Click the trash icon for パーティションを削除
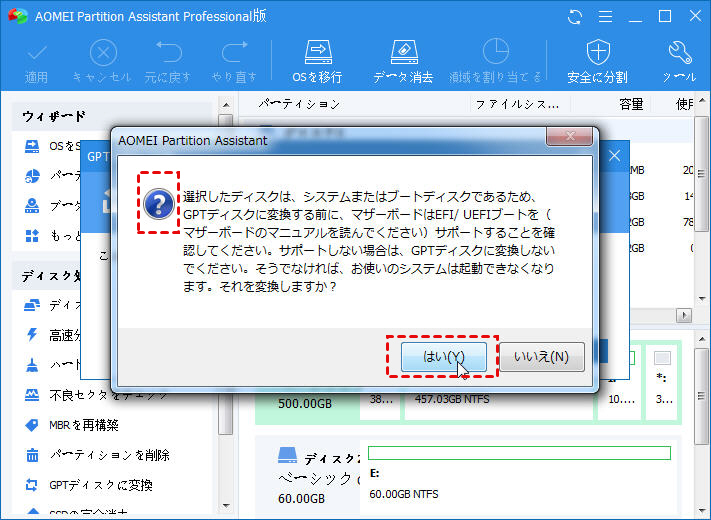Screen dimensions: 711x520 tap(32, 455)
